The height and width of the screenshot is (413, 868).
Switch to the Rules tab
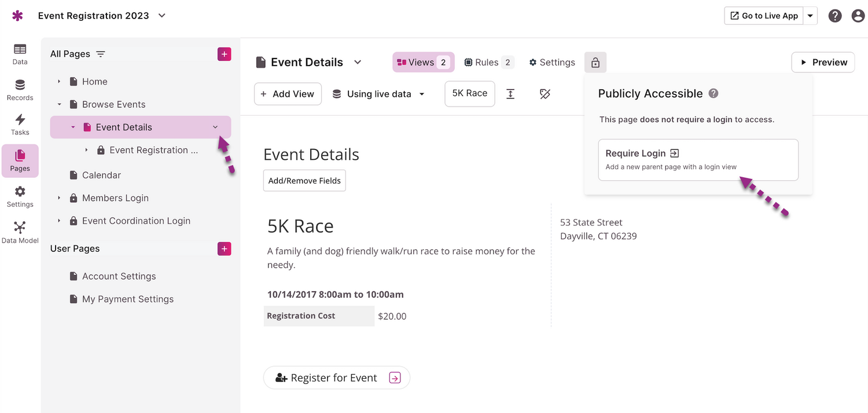(x=489, y=63)
